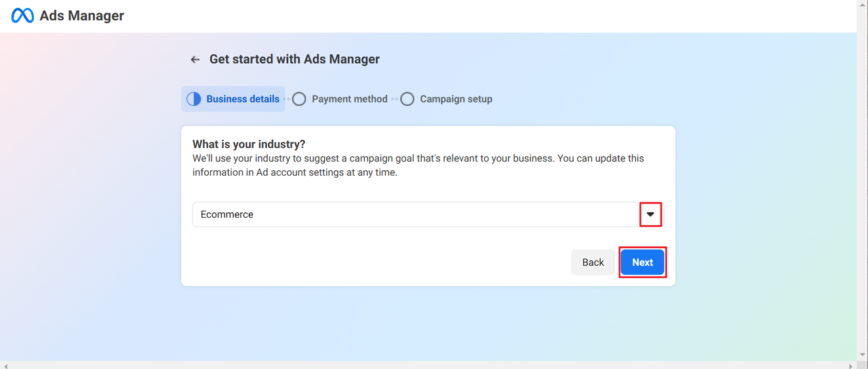This screenshot has height=369, width=868.
Task: Click the "What is your industry?" heading
Action: click(249, 144)
